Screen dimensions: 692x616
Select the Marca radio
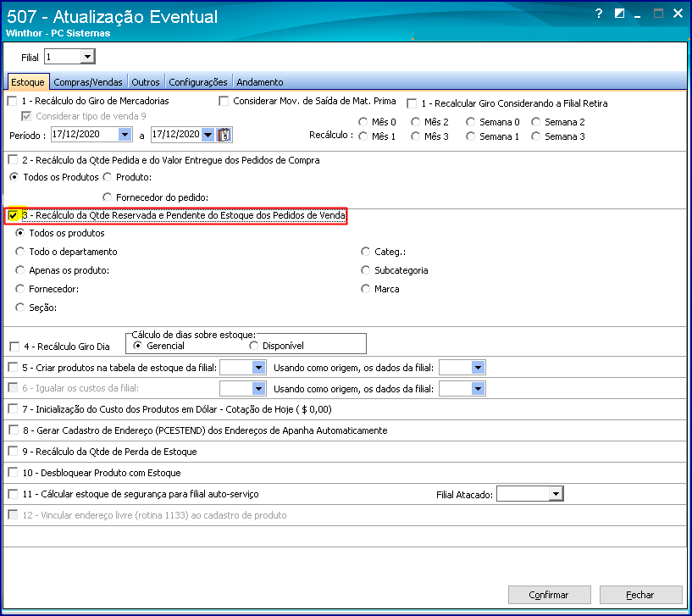(365, 289)
